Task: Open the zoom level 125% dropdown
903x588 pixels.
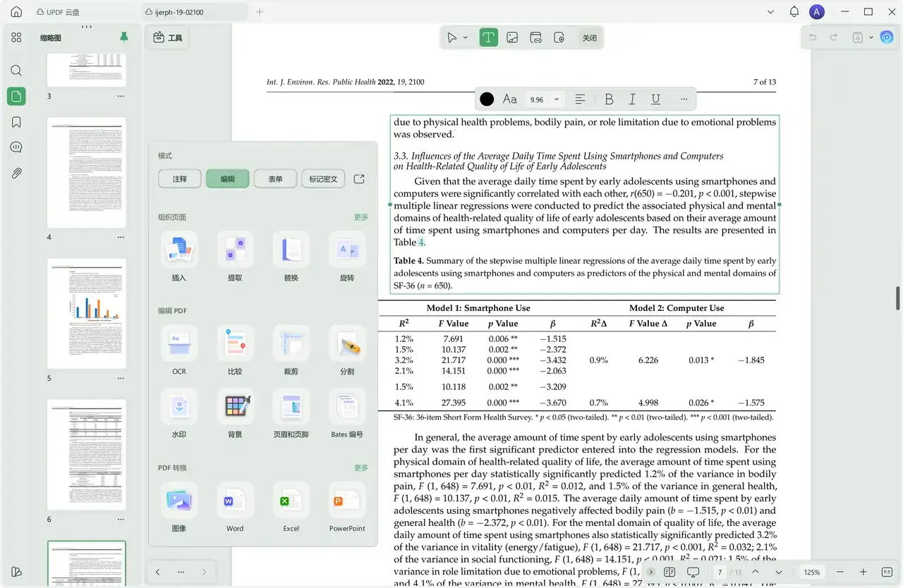Action: click(x=811, y=572)
